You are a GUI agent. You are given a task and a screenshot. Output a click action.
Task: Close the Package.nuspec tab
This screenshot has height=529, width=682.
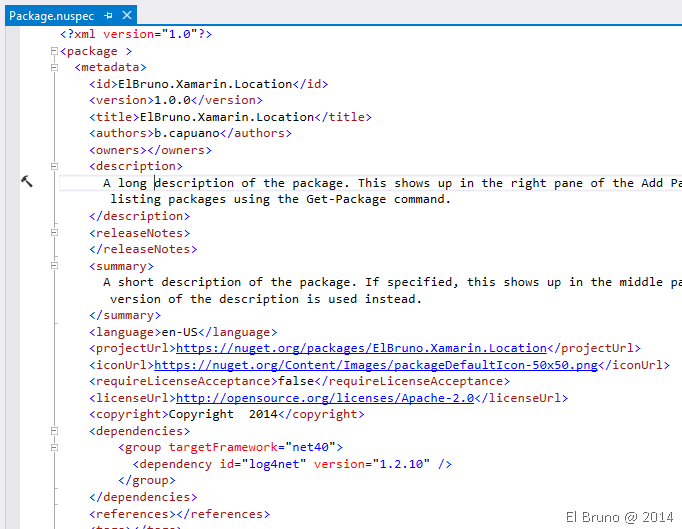(125, 16)
